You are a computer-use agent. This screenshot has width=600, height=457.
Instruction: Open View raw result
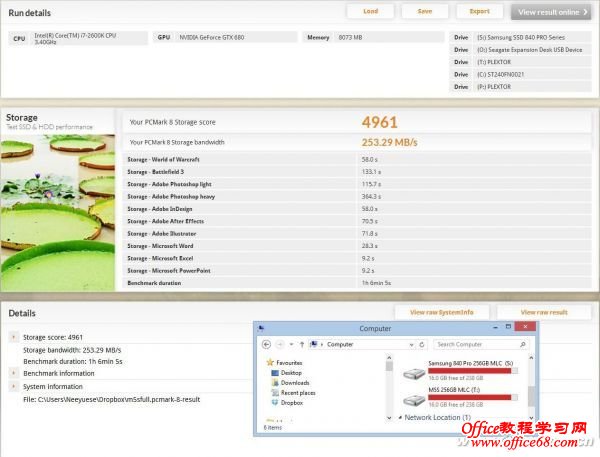coord(544,312)
